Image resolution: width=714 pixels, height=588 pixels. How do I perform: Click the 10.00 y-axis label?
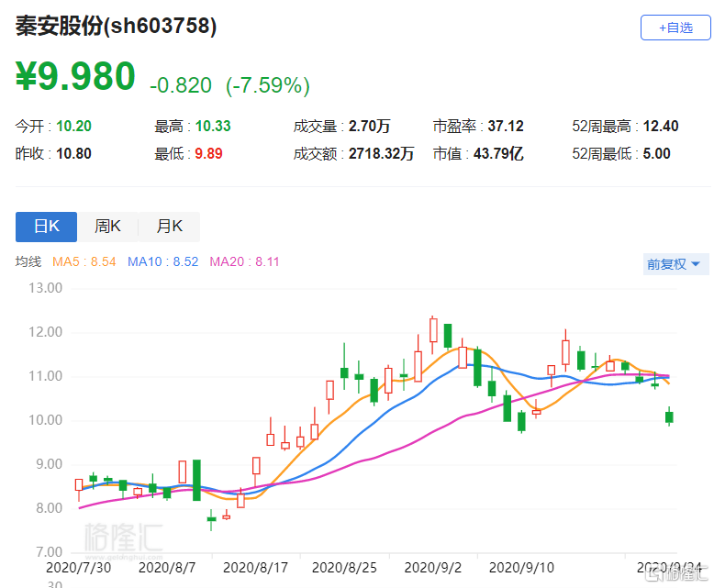click(45, 420)
